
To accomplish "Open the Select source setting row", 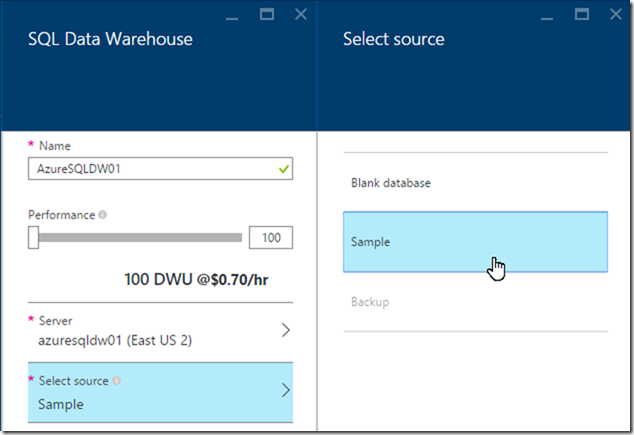I will 160,392.
